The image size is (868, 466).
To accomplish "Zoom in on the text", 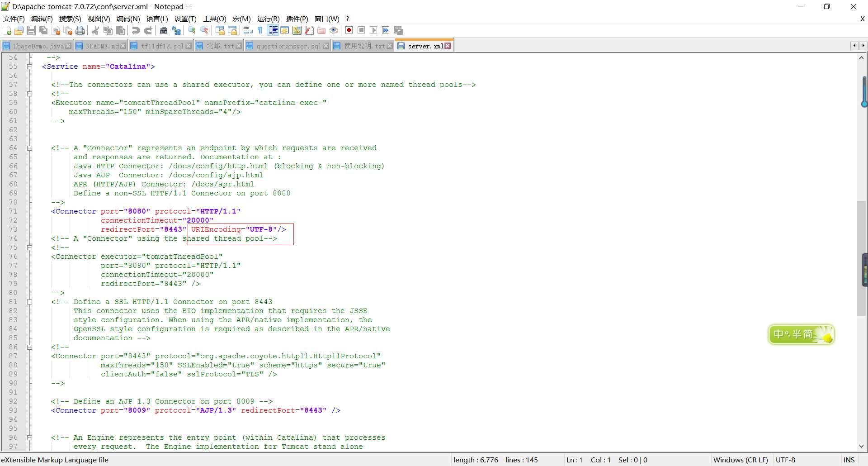I will (192, 30).
